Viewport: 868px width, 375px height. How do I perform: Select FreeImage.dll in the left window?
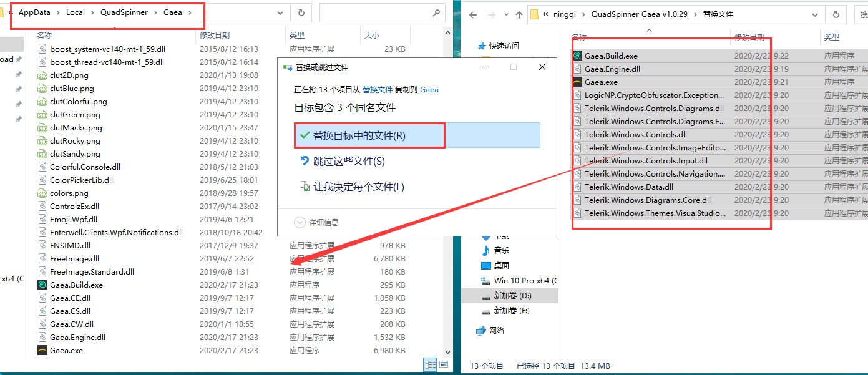click(74, 258)
